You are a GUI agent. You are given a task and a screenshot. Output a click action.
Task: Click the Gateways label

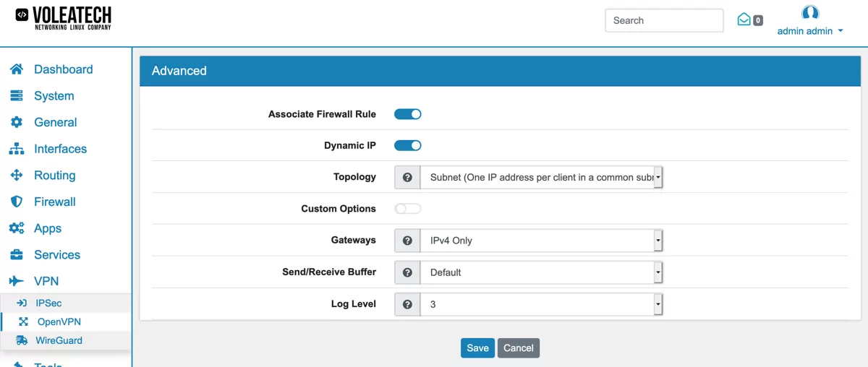coord(354,240)
